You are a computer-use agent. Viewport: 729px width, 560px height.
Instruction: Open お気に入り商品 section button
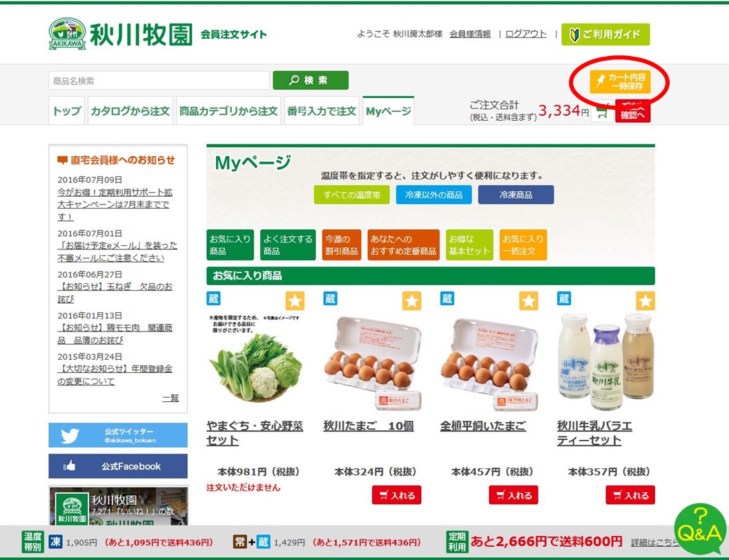point(230,244)
